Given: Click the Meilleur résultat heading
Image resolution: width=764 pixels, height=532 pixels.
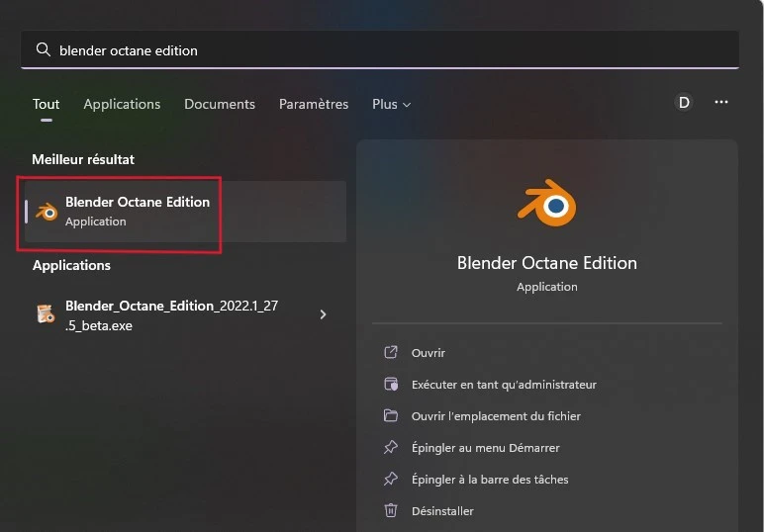Looking at the screenshot, I should point(83,159).
